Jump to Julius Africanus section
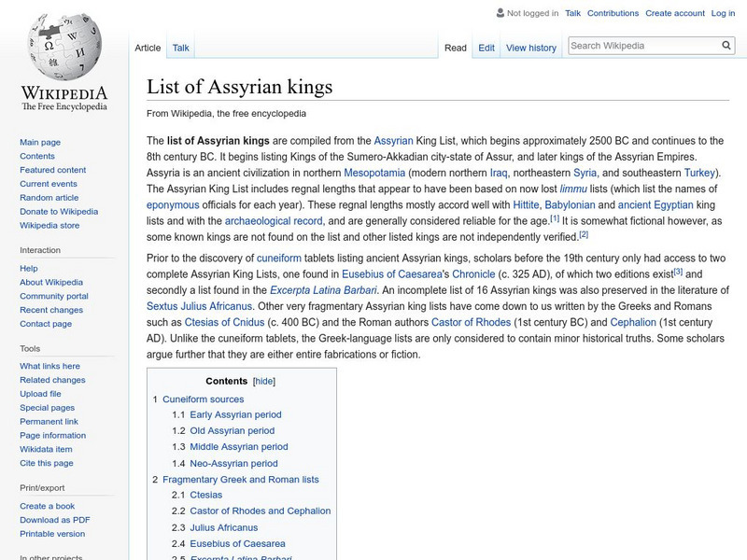The image size is (747, 560). pos(223,527)
